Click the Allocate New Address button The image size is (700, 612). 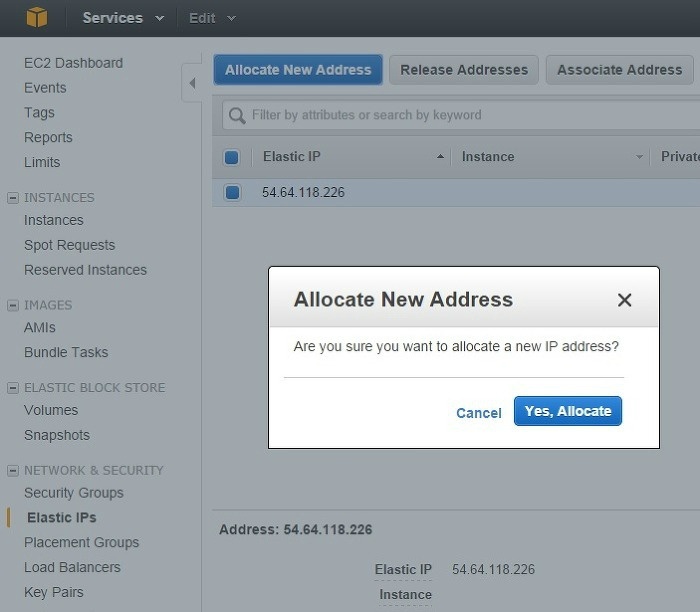point(298,70)
